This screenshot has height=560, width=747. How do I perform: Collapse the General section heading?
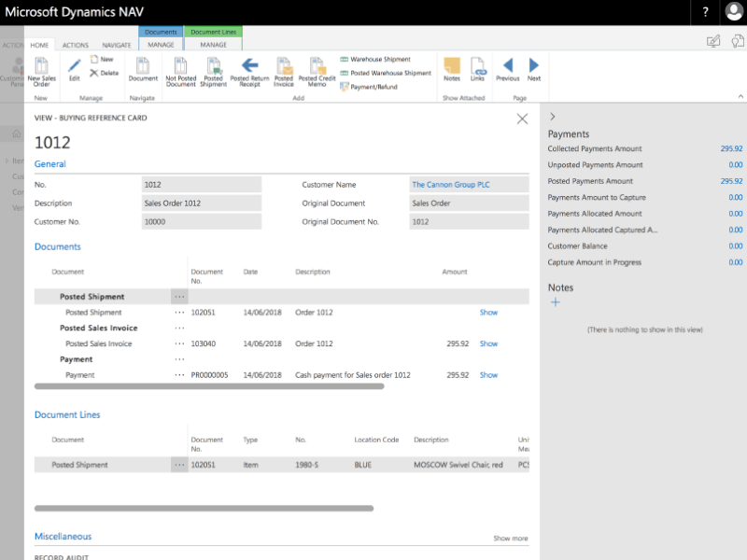(x=50, y=164)
